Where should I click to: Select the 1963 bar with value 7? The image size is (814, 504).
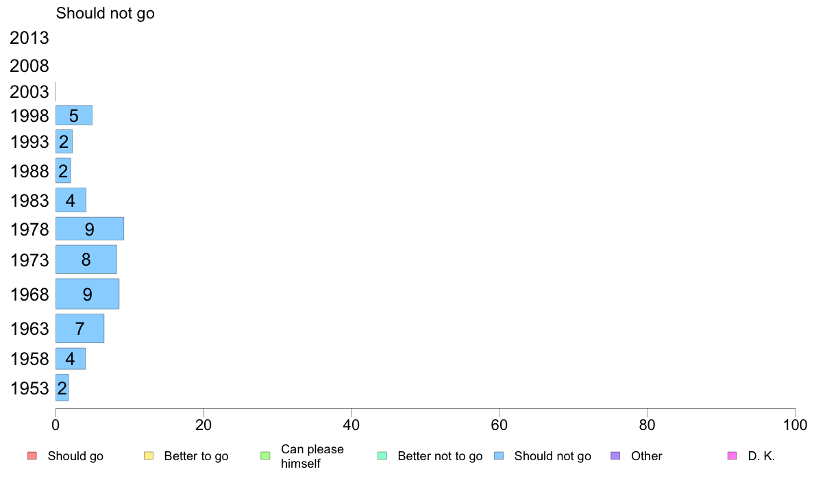(80, 328)
